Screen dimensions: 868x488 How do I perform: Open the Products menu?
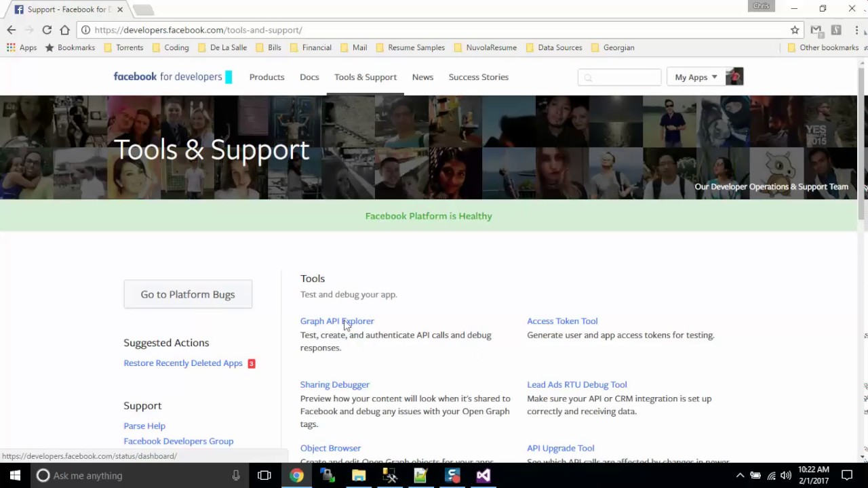[267, 77]
